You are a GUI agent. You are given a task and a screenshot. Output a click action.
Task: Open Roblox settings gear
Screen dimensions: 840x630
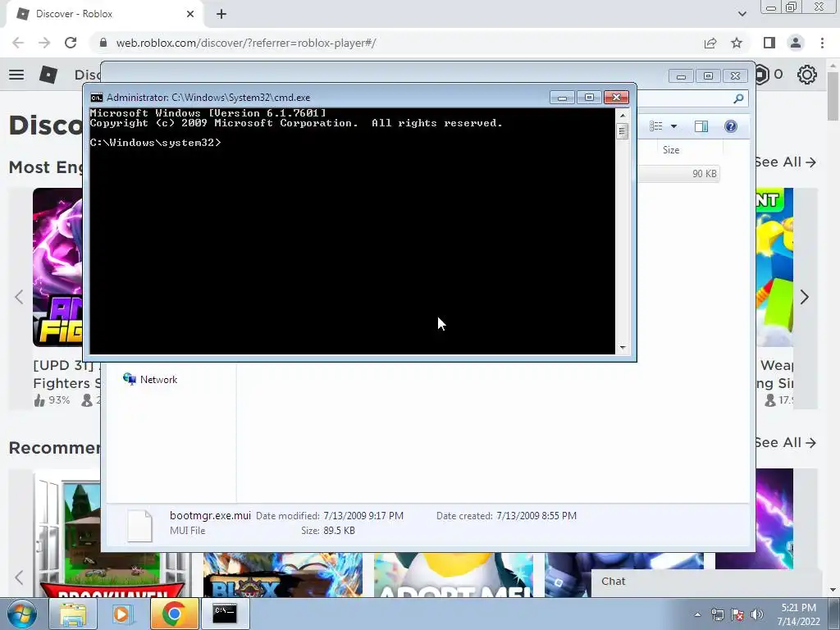(x=807, y=75)
